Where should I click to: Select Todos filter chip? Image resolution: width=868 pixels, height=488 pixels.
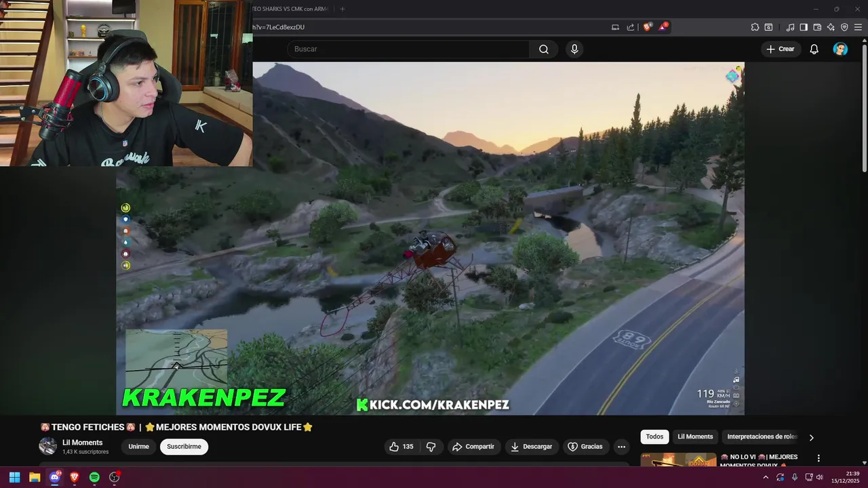pos(654,437)
